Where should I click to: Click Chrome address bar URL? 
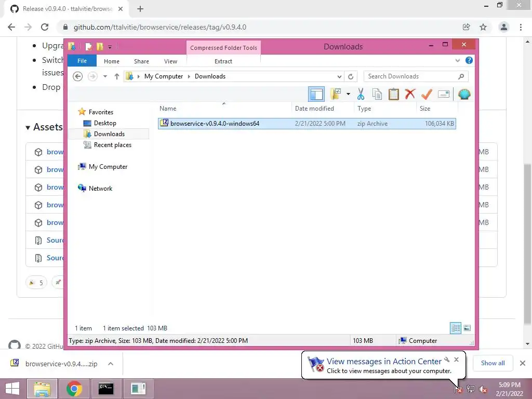click(x=160, y=27)
